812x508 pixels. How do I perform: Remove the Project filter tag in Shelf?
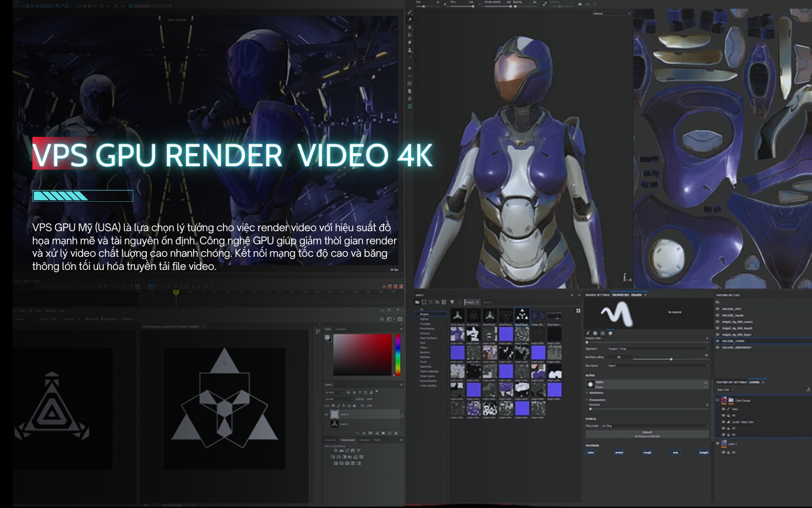click(477, 302)
